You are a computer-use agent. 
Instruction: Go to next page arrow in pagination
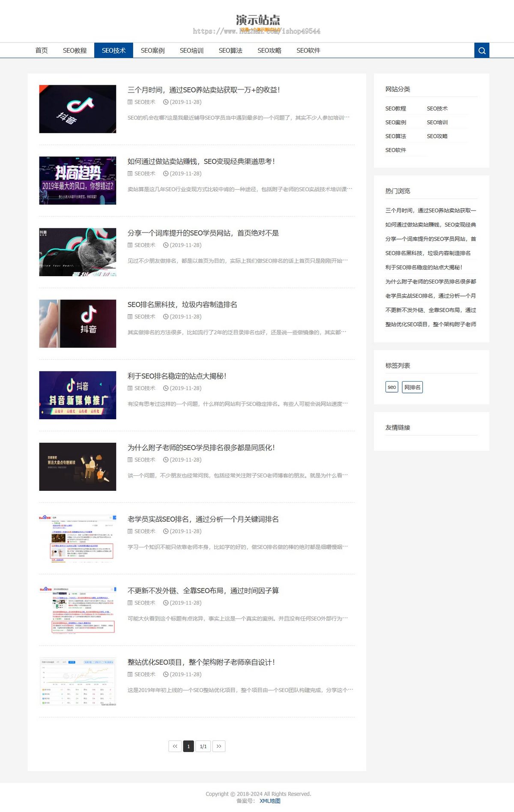219,746
